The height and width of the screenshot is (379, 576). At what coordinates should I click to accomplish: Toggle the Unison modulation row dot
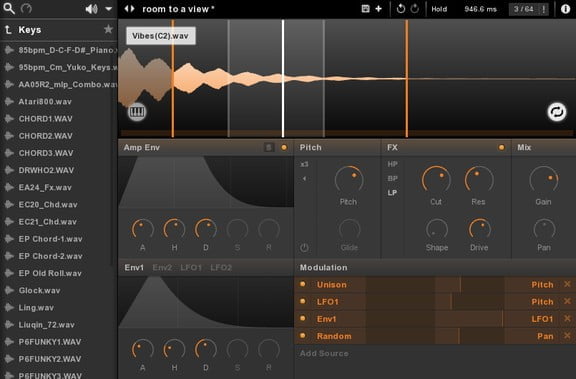[x=303, y=284]
